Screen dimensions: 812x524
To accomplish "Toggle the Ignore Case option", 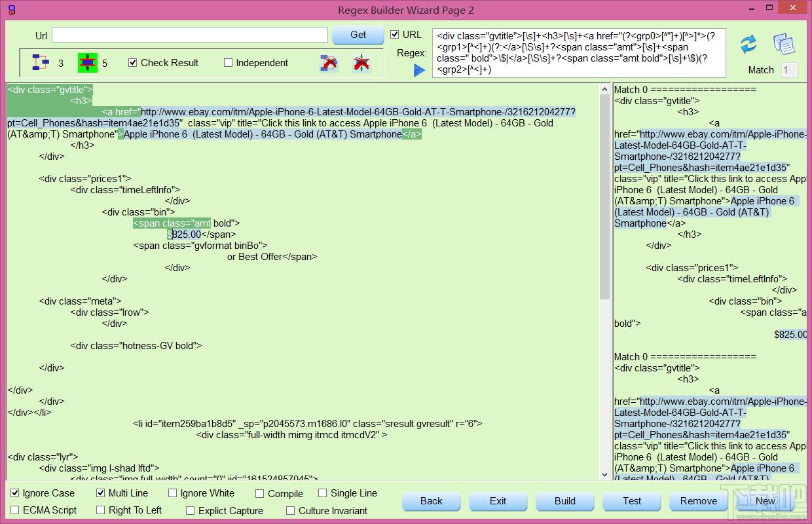I will tap(15, 493).
